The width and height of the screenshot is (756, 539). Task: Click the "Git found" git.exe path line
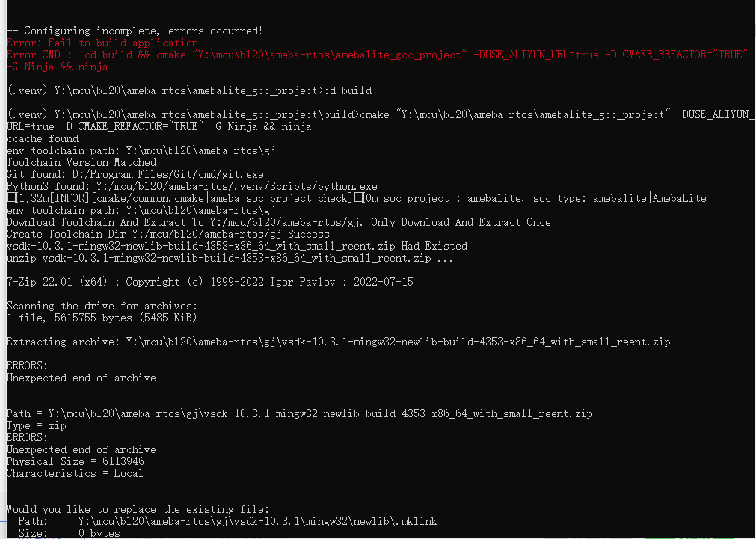(x=135, y=174)
